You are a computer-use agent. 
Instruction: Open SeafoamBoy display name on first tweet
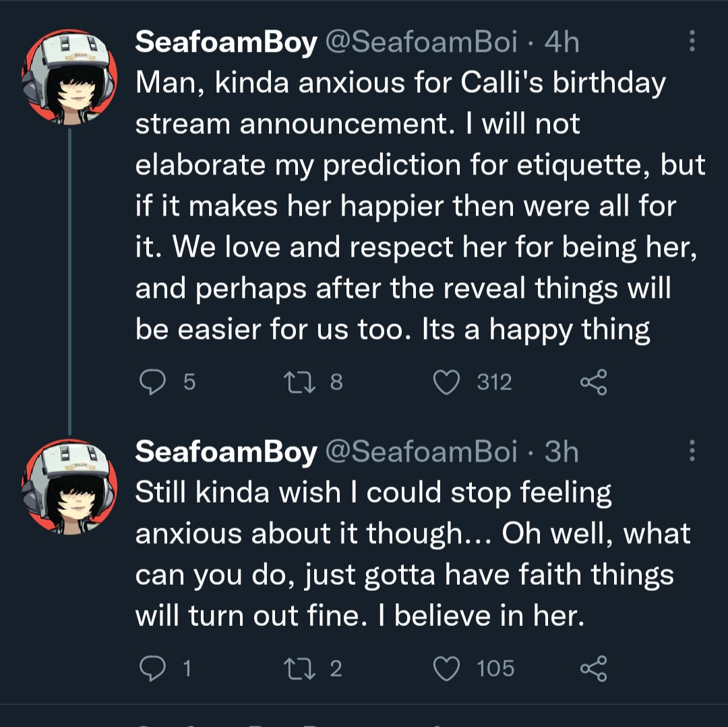[226, 42]
